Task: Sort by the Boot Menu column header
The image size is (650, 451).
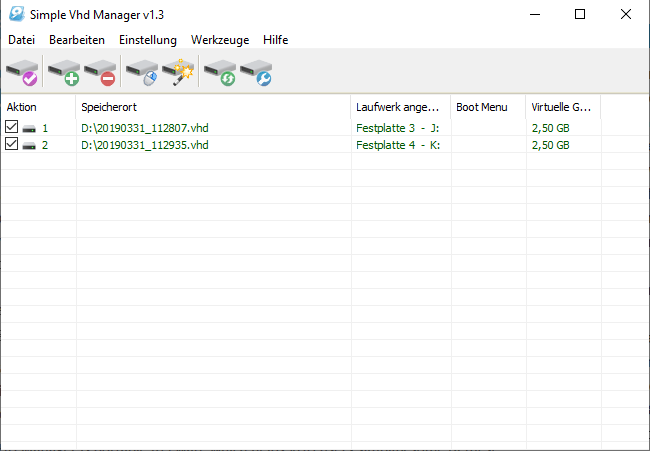Action: tap(488, 107)
